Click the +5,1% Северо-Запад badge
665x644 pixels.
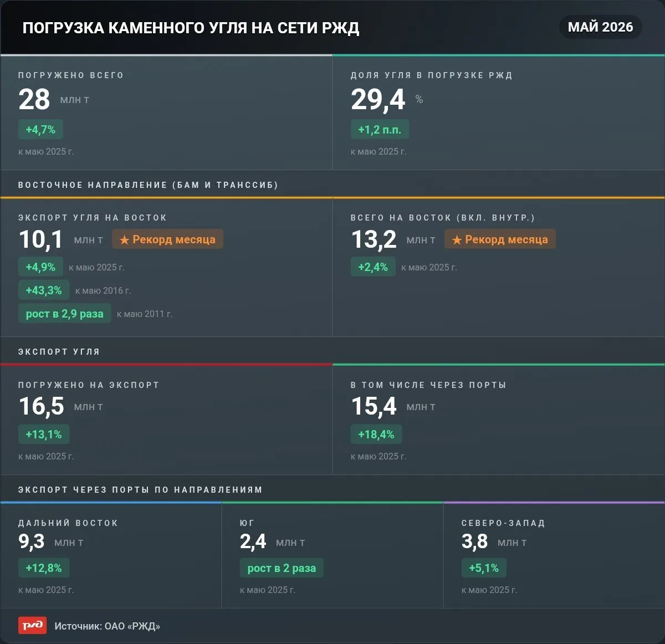[x=484, y=568]
